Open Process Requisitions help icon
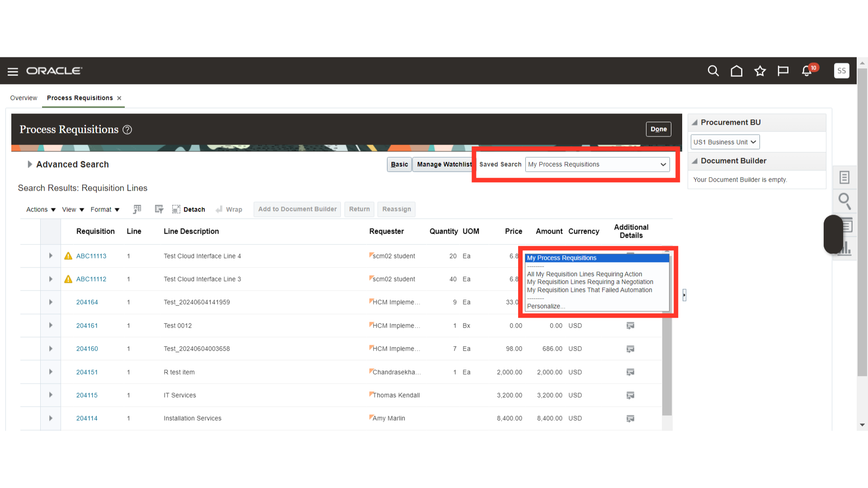Screen dimensions: 868x488 click(x=127, y=130)
